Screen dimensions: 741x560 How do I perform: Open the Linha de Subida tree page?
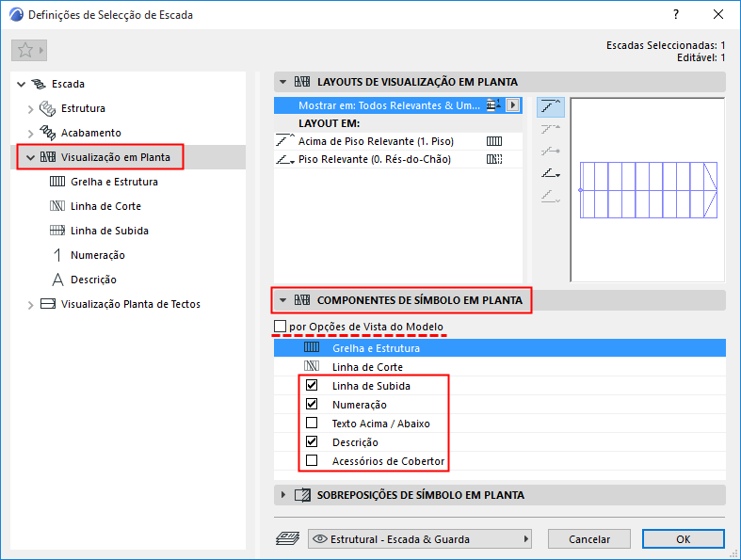pyautogui.click(x=109, y=231)
